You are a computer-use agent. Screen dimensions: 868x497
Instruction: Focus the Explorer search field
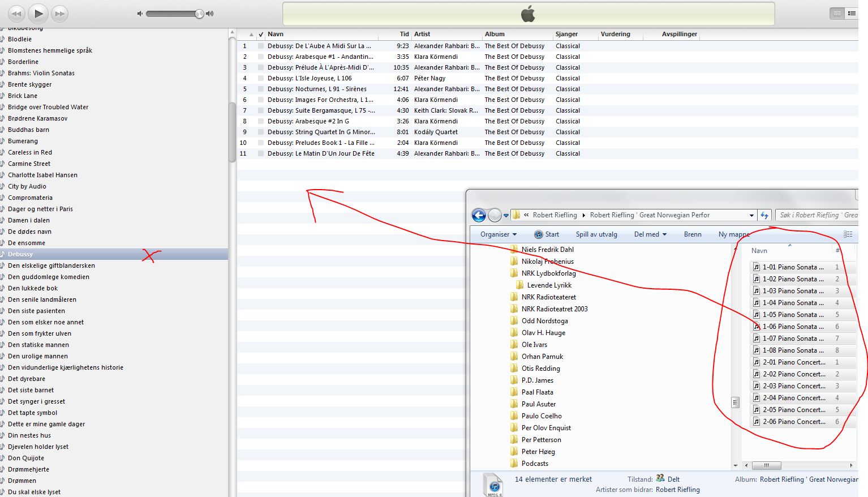tap(817, 215)
